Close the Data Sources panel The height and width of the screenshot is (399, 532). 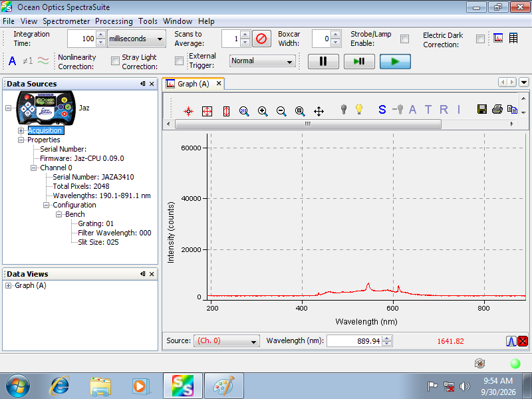(152, 84)
